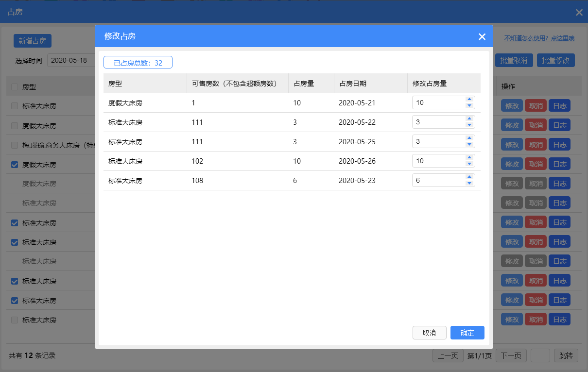The height and width of the screenshot is (372, 588).
Task: Check the last 标准大床房 row checkbox
Action: pos(15,320)
